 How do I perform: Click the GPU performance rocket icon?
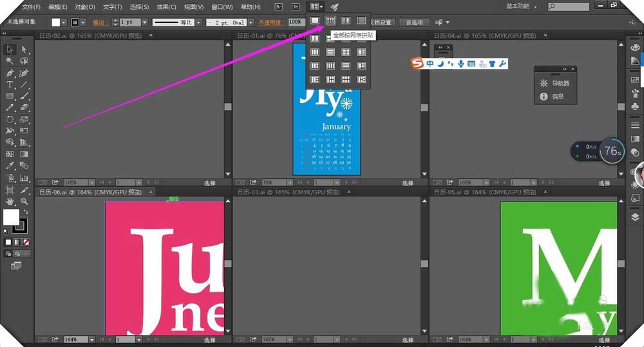[x=335, y=6]
